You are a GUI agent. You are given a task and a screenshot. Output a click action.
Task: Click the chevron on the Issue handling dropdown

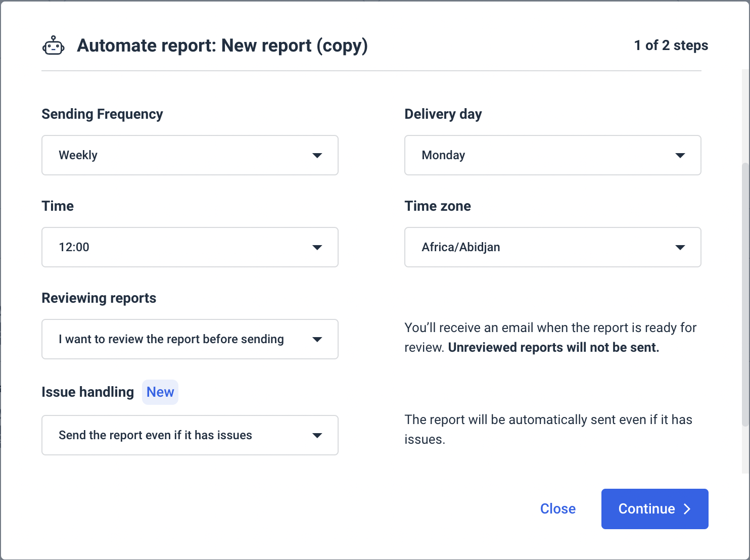(317, 435)
